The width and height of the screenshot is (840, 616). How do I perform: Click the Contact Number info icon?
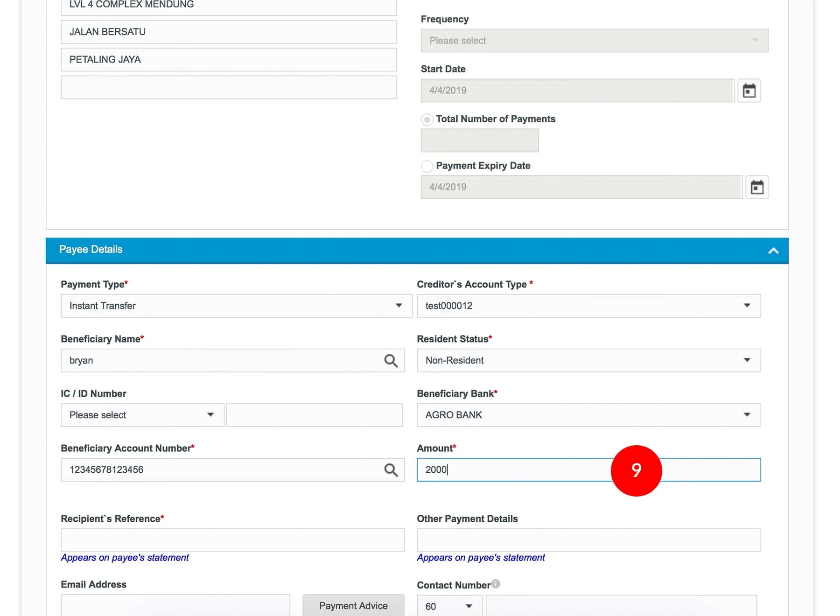[x=496, y=584]
